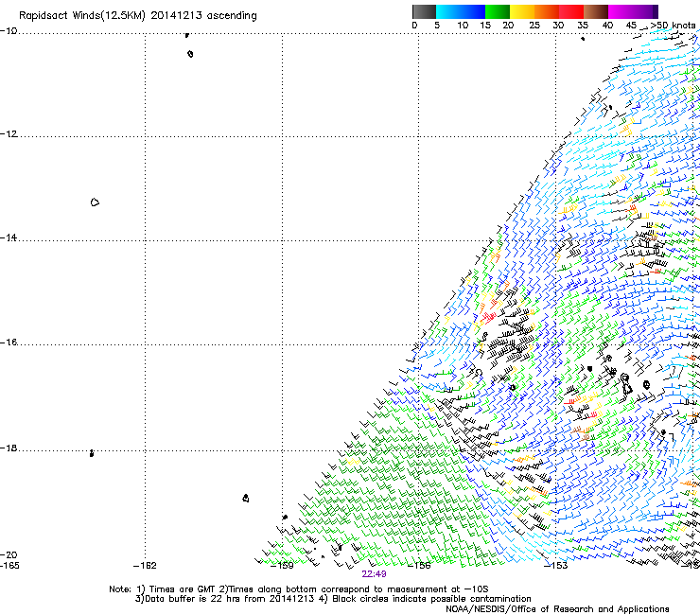Click the red 30-35 knots color swatch
This screenshot has height=615, width=700.
[x=571, y=11]
